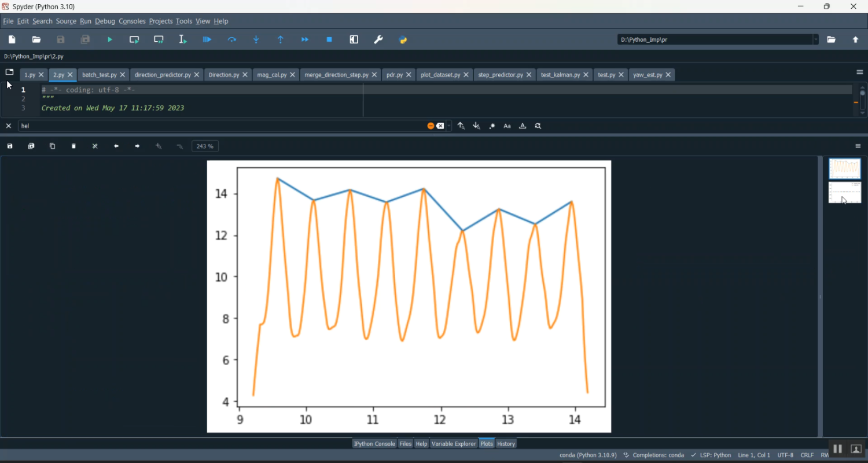Open the plots pane options hamburger menu
The height and width of the screenshot is (463, 868).
point(858,146)
